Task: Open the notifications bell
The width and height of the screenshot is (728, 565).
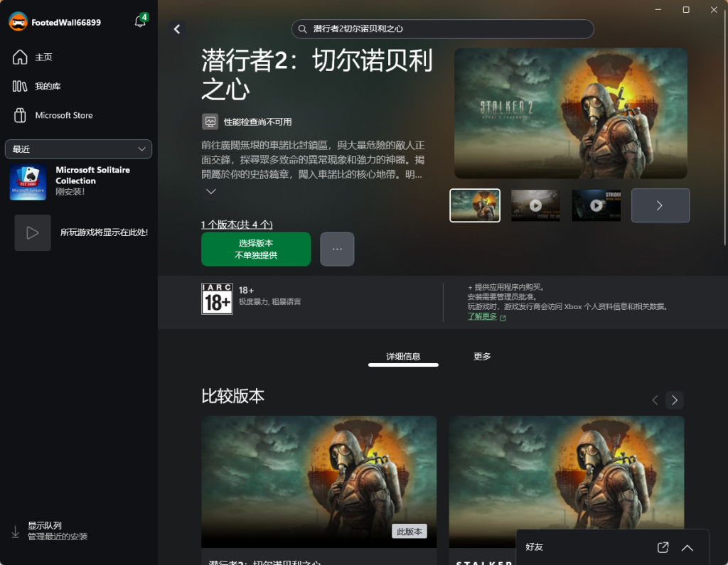Action: click(x=140, y=21)
